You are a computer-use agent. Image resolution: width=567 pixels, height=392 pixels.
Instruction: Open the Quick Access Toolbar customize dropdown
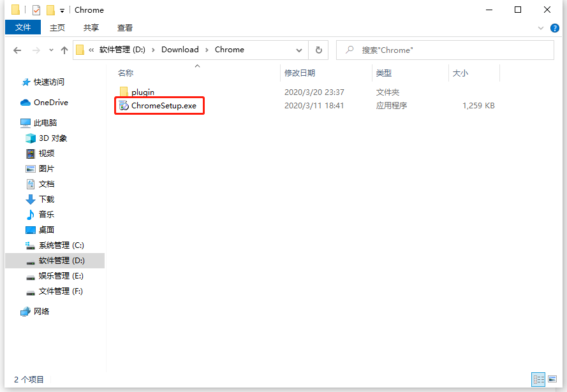[x=62, y=10]
